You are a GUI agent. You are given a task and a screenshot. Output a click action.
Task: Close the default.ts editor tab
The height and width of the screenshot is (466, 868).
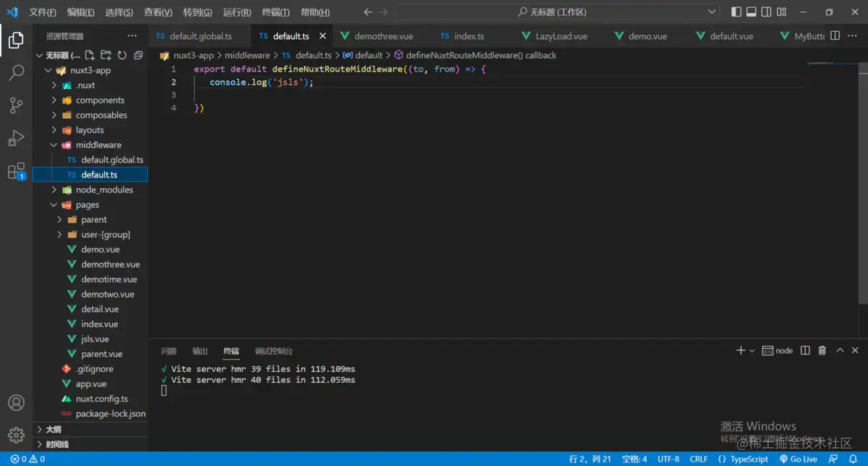tap(323, 36)
